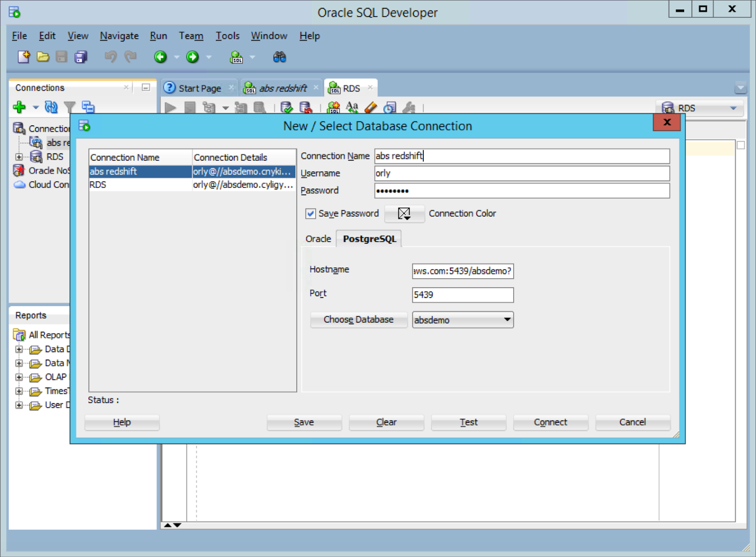Expand the User Defined reports folder

19,405
